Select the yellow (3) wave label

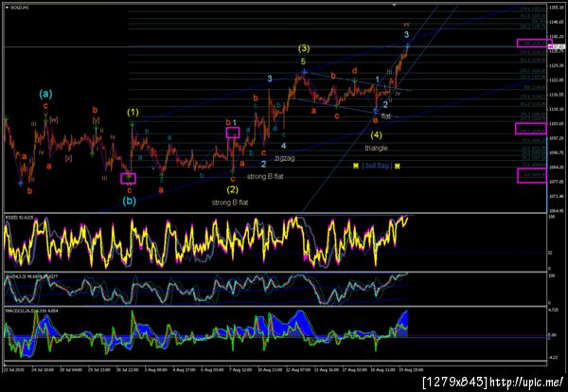click(304, 48)
